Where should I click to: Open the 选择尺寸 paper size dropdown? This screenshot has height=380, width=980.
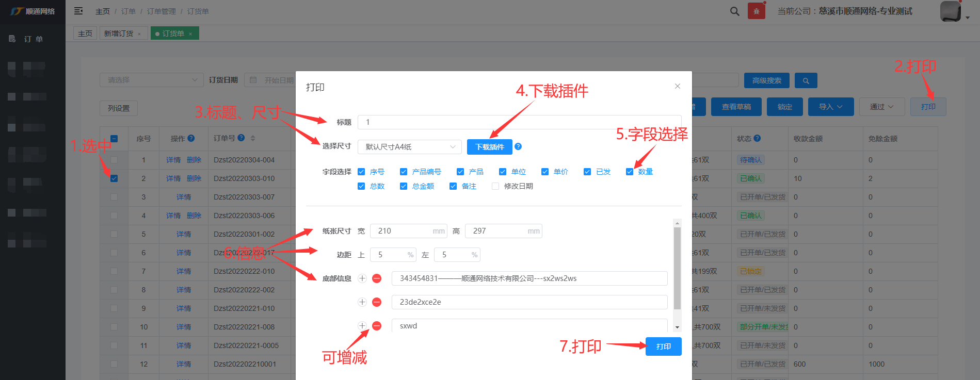click(x=410, y=147)
